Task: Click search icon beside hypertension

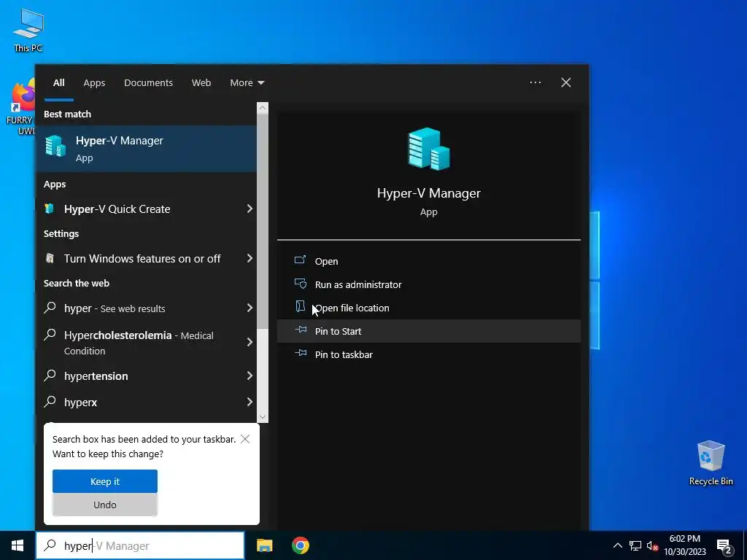Action: coord(50,376)
